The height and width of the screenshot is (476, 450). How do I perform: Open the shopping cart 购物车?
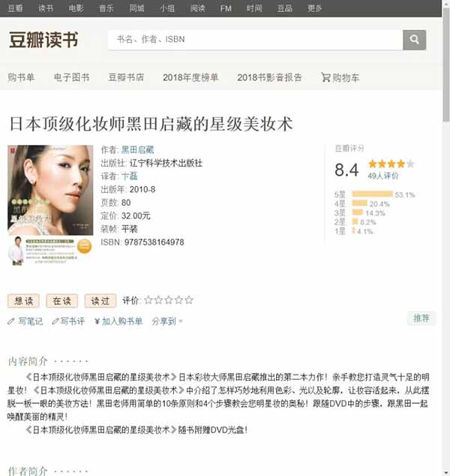tap(340, 78)
